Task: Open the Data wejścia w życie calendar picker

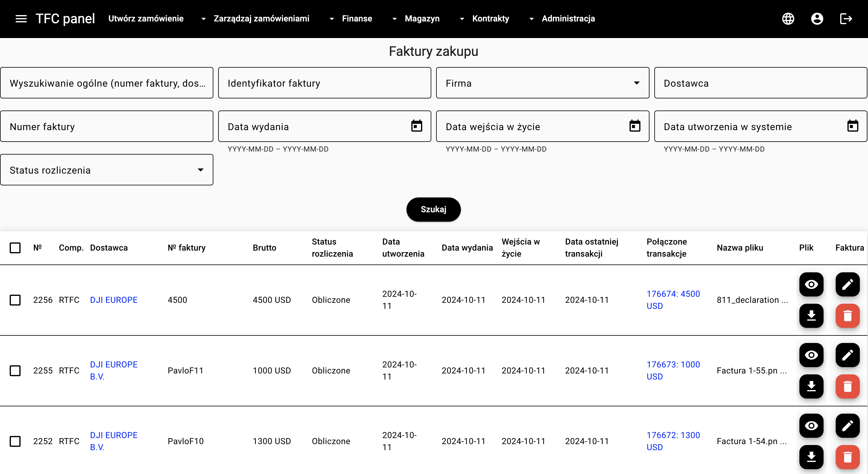Action: coord(634,126)
